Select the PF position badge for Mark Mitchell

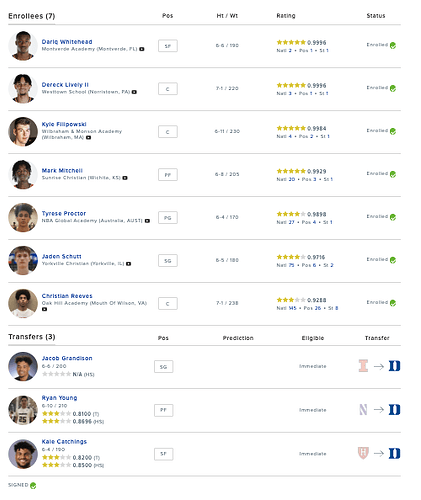click(168, 175)
